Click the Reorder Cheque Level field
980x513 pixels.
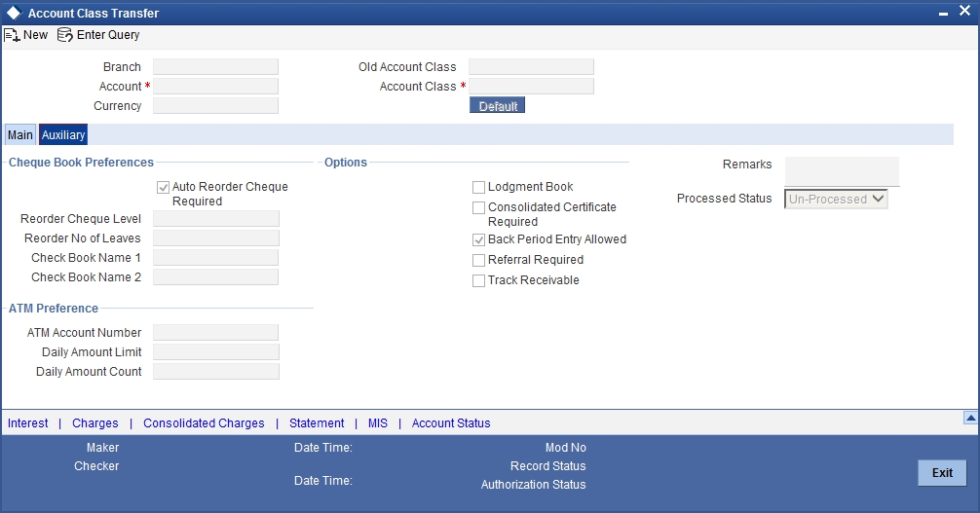(216, 219)
